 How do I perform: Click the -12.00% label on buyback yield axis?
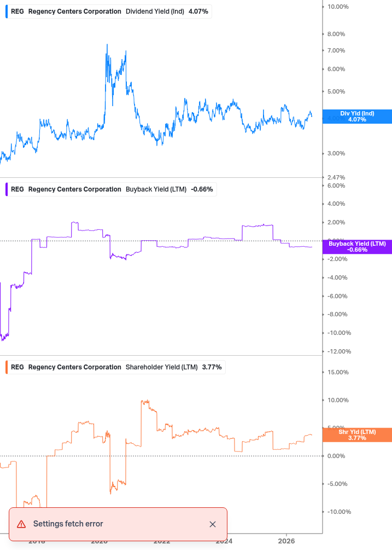click(x=339, y=351)
